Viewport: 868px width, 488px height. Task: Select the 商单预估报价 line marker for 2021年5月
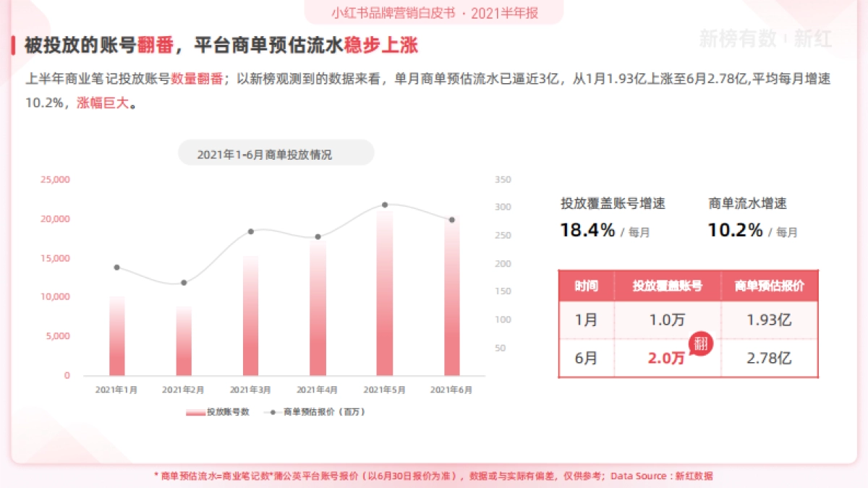point(386,205)
